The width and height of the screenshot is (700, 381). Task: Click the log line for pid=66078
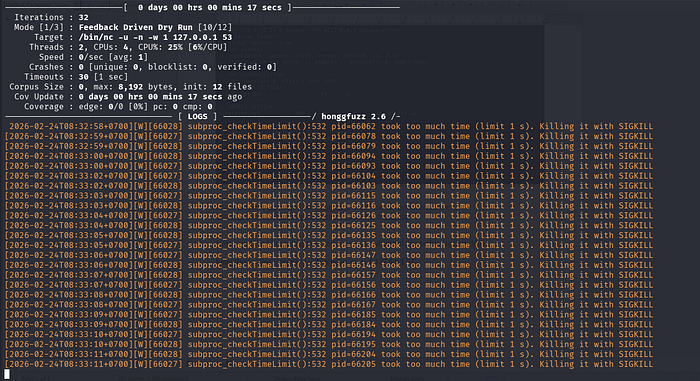[329, 136]
